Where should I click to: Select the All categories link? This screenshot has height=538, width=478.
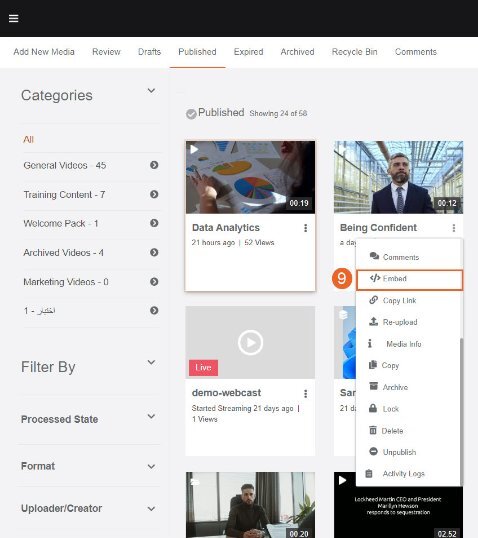pyautogui.click(x=28, y=140)
